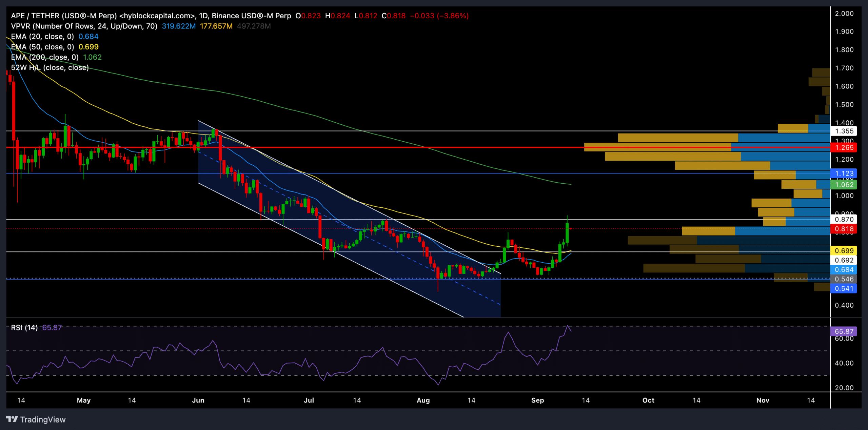Select the EMA 50 legend entry
Image resolution: width=868 pixels, height=430 pixels.
click(x=42, y=47)
